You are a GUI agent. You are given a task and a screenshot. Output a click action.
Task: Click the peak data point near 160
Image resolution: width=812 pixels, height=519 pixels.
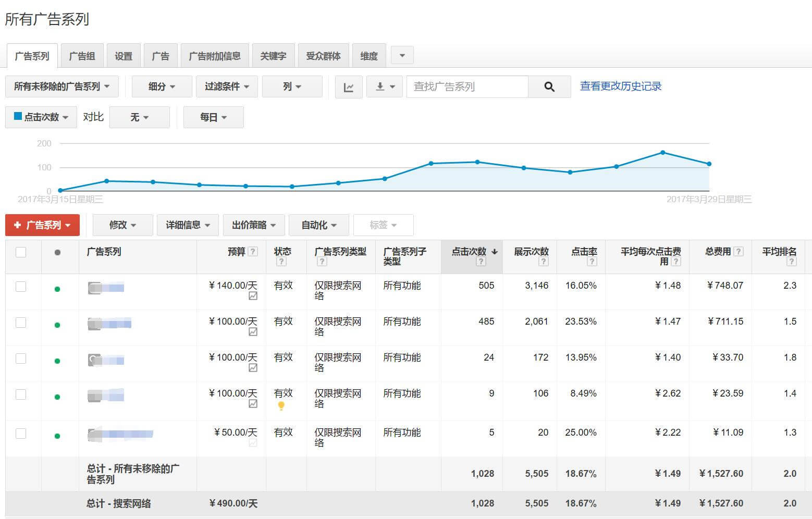click(662, 153)
